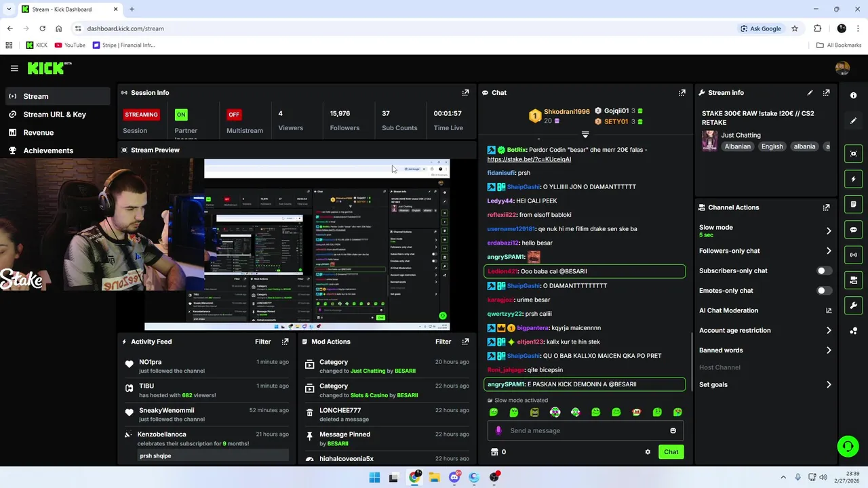Screen dimensions: 868x488
Task: Open chat settings gear icon
Action: (648, 452)
